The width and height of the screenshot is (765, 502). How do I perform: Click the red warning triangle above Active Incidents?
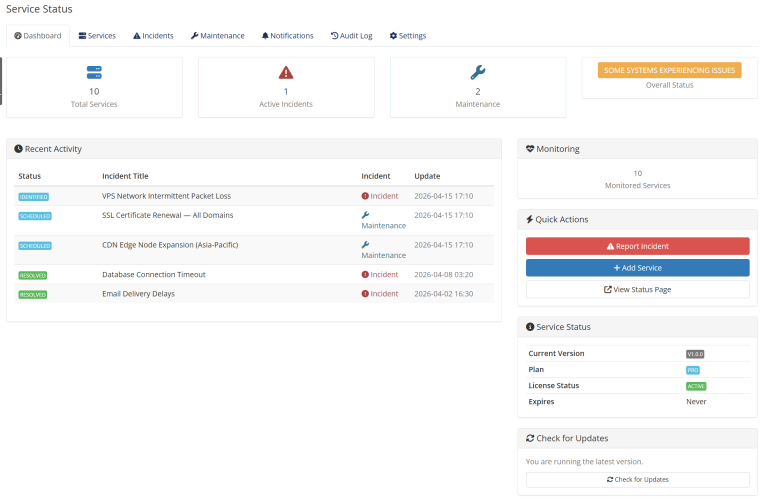coord(286,73)
